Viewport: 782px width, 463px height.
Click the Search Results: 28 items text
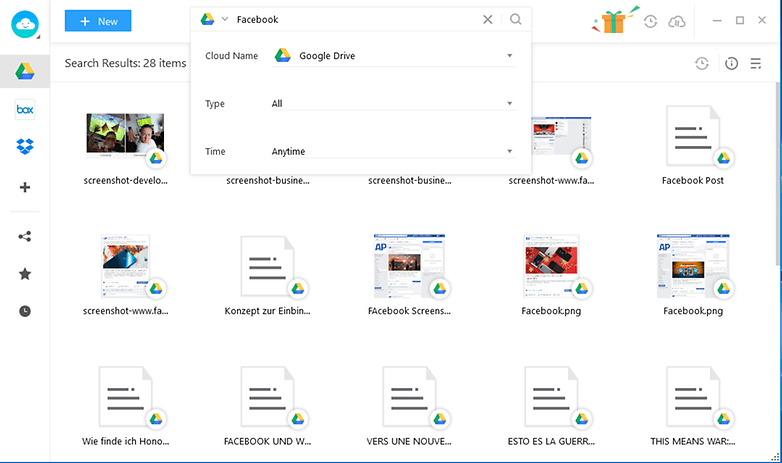click(x=125, y=63)
